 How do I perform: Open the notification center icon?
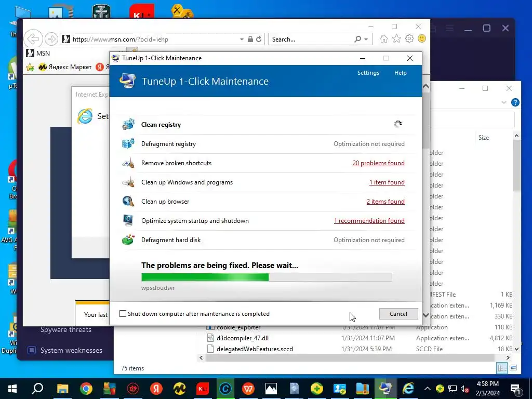point(515,389)
